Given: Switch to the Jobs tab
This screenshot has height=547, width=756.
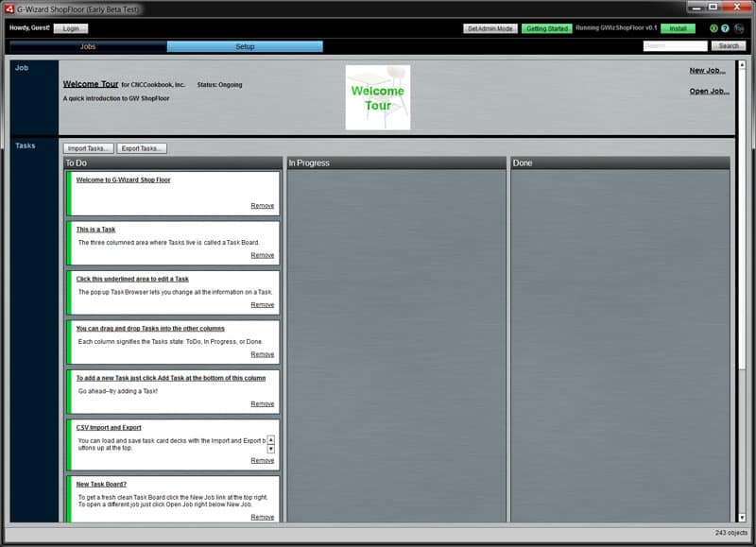Looking at the screenshot, I should click(88, 46).
